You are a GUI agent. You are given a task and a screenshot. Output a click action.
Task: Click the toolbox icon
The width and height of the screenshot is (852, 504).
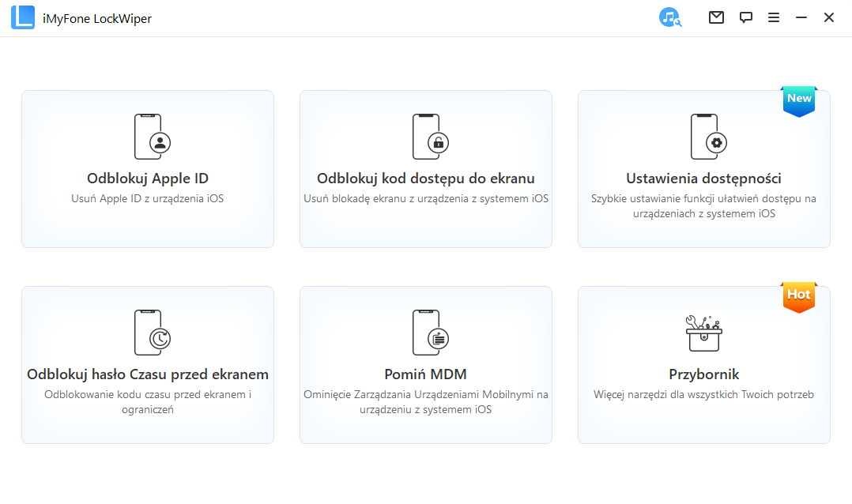(x=703, y=333)
